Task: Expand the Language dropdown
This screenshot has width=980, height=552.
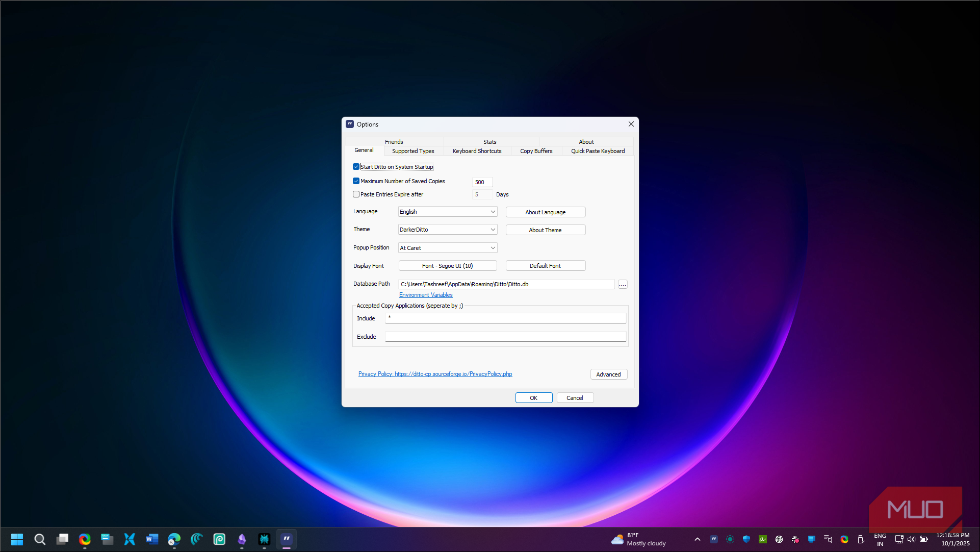Action: click(447, 212)
